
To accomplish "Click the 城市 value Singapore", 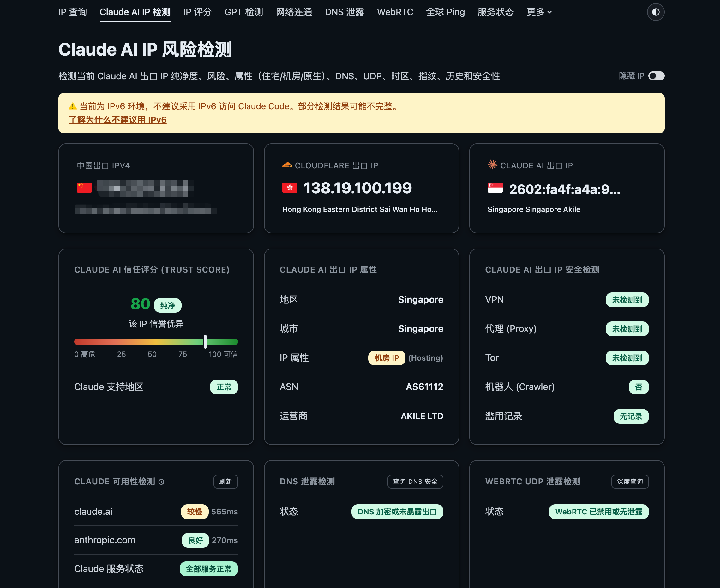I will 421,329.
